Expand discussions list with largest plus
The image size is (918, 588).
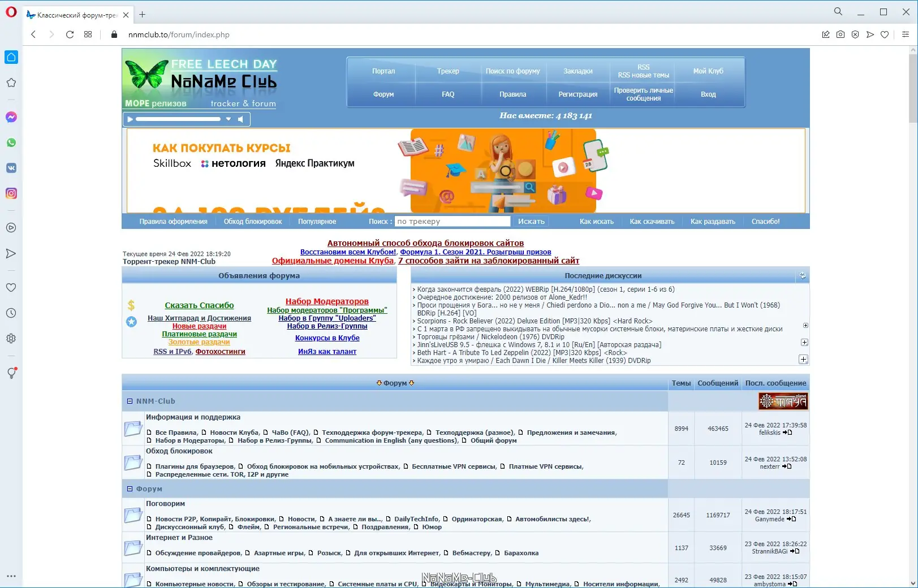(x=803, y=360)
